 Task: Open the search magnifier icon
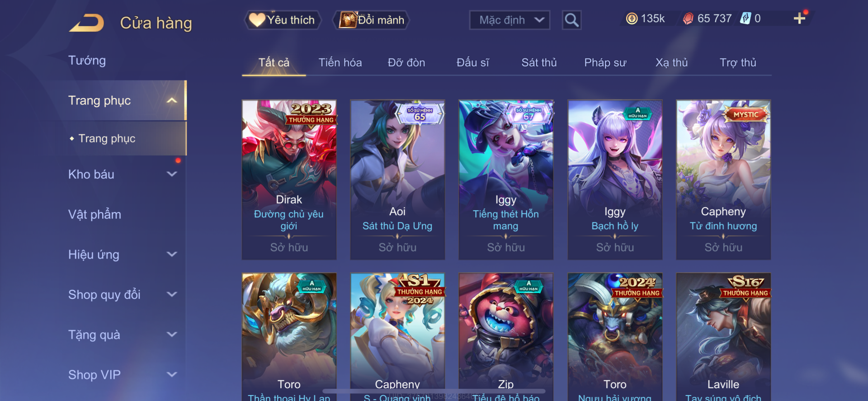tap(571, 20)
